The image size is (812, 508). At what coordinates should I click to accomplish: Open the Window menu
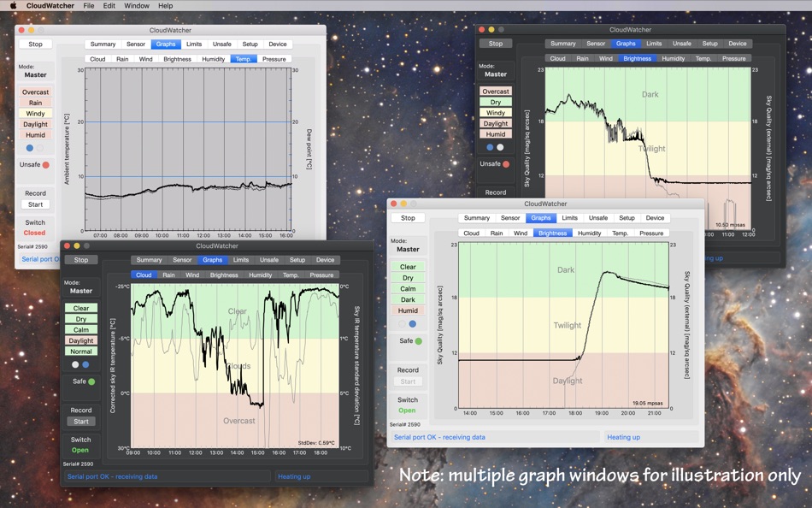pyautogui.click(x=137, y=6)
